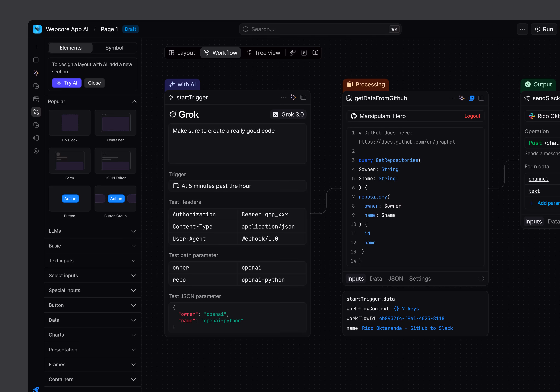Image resolution: width=560 pixels, height=392 pixels.
Task: Focus the Search input field
Action: [320, 29]
